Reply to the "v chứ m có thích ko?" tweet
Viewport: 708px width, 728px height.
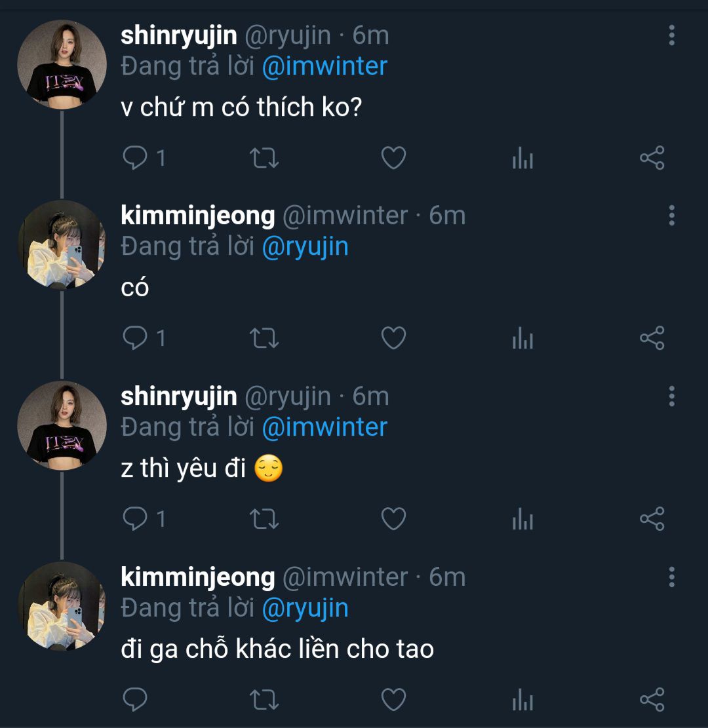pos(136,158)
